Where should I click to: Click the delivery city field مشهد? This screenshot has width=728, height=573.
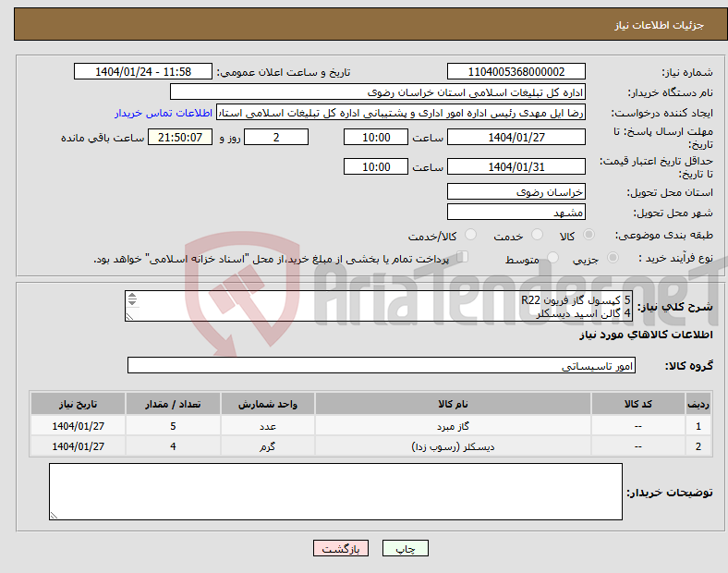point(516,212)
